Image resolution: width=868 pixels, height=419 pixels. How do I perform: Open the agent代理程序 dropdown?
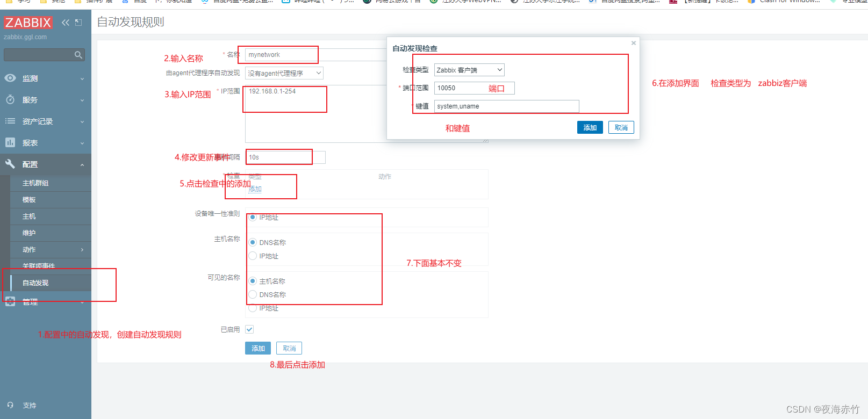click(x=284, y=73)
